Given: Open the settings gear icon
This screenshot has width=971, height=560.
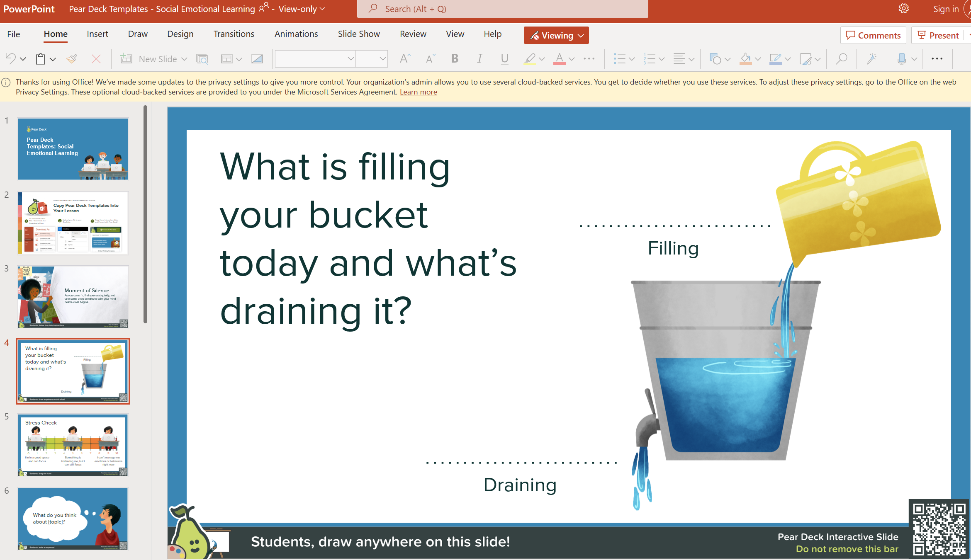Looking at the screenshot, I should pos(904,9).
